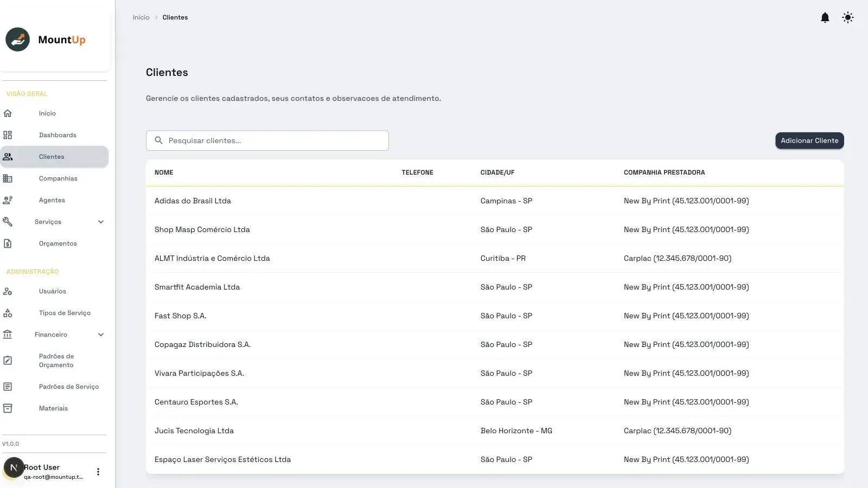Open Dashboards from the sidebar
This screenshot has width=868, height=488.
pos(54,135)
